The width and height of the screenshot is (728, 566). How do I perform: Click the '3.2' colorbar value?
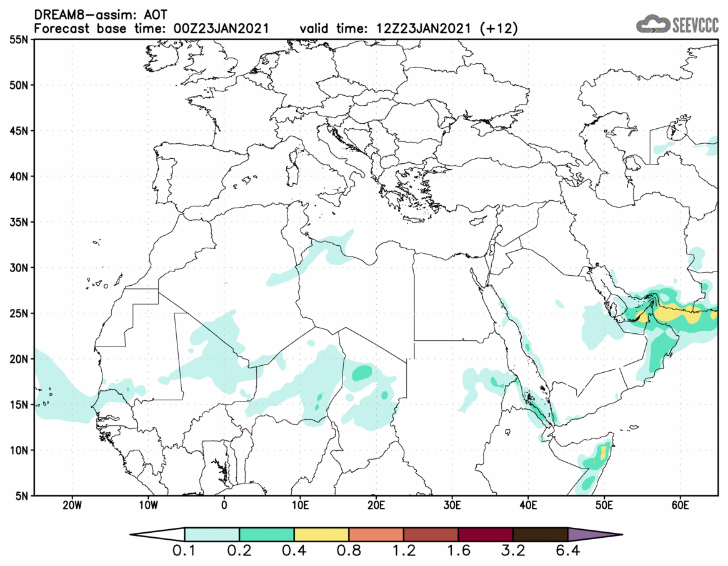pyautogui.click(x=513, y=552)
